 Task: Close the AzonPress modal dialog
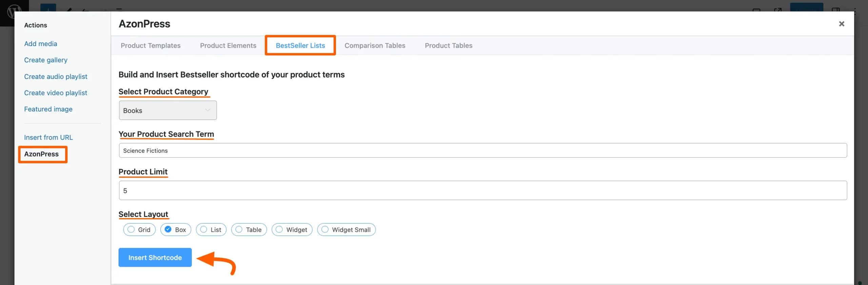tap(841, 24)
